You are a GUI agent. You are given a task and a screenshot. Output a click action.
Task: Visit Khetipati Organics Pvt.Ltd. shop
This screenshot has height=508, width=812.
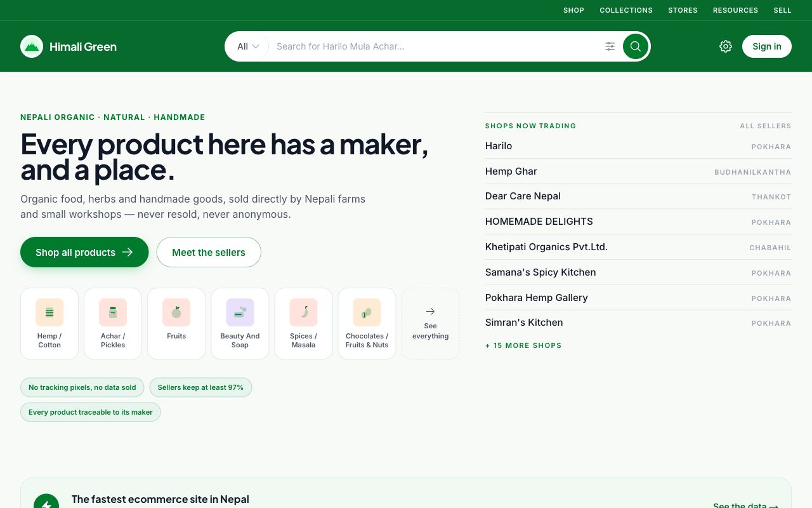[x=638, y=247]
